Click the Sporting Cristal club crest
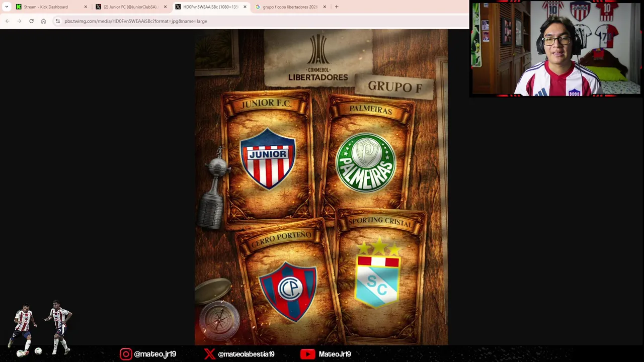The image size is (644, 362). (378, 274)
